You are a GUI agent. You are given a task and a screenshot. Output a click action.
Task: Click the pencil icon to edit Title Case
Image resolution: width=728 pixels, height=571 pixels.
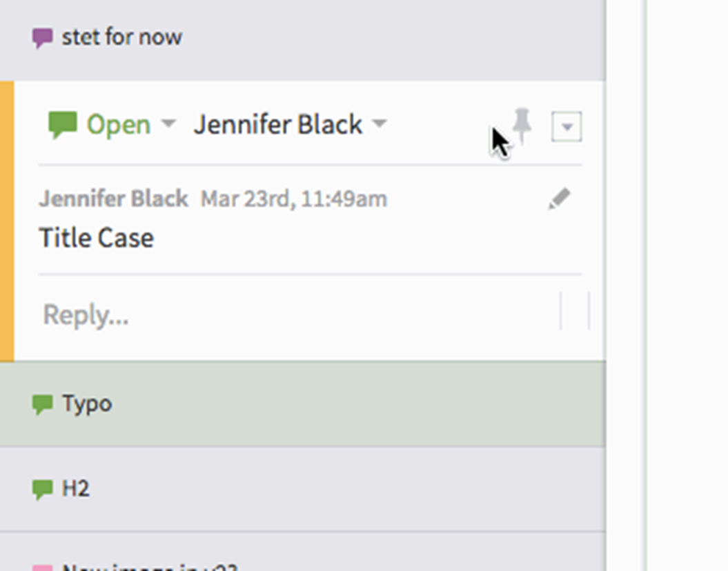560,199
